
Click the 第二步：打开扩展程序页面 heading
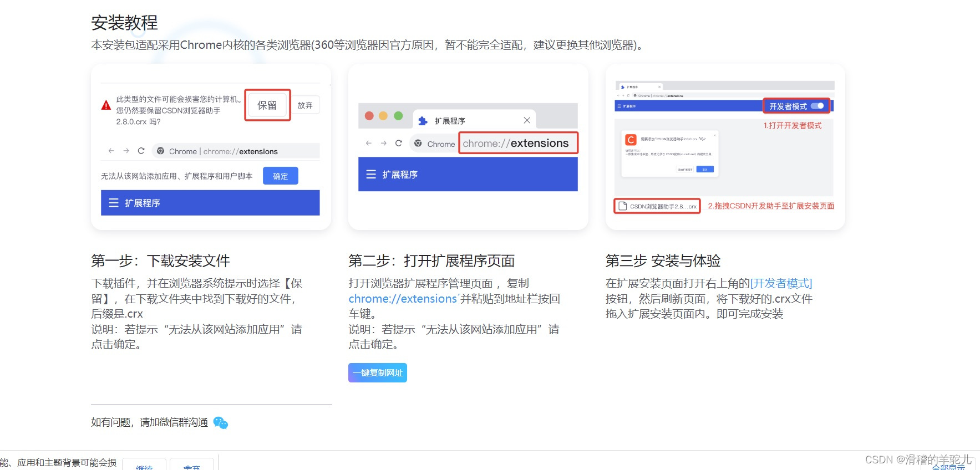coord(431,260)
